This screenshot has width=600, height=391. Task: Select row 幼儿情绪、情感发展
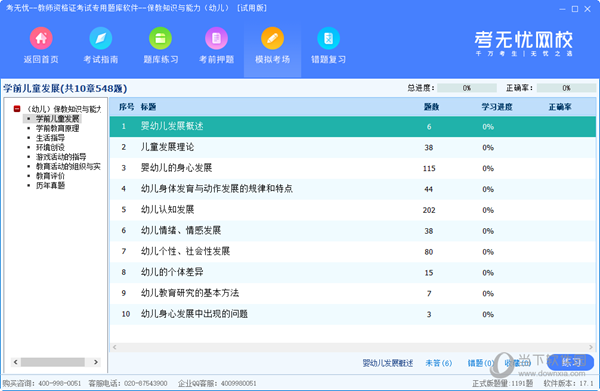pyautogui.click(x=352, y=231)
